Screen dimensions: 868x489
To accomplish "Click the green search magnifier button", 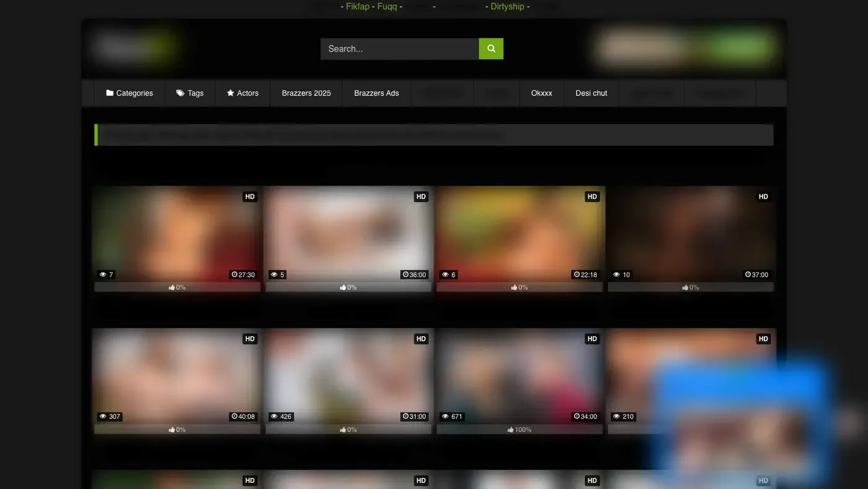I will click(491, 48).
